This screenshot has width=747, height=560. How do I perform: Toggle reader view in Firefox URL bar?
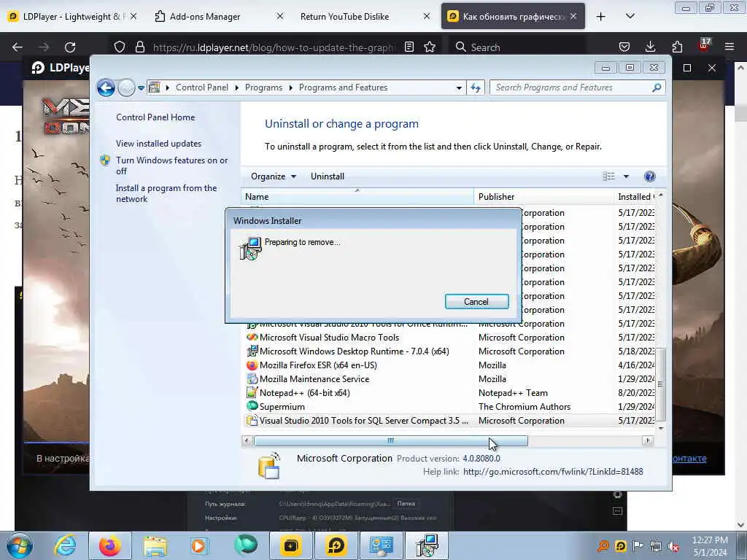[x=409, y=47]
